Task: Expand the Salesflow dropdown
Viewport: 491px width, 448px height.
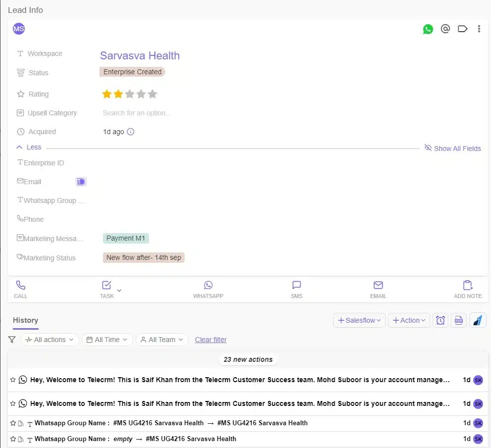Action: coord(359,320)
